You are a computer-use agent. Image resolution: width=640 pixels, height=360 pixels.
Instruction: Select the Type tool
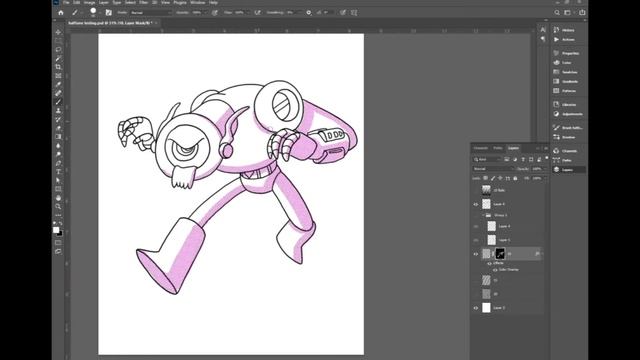tap(58, 172)
